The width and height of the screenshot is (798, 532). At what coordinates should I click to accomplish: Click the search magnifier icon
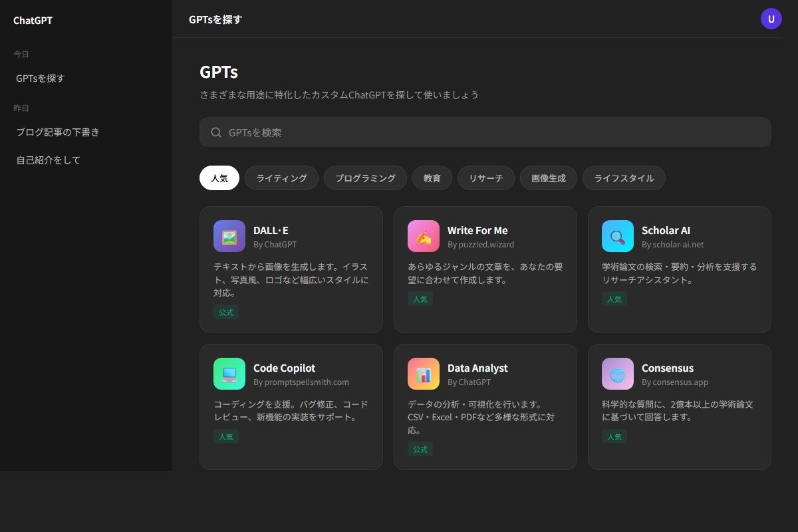point(215,132)
